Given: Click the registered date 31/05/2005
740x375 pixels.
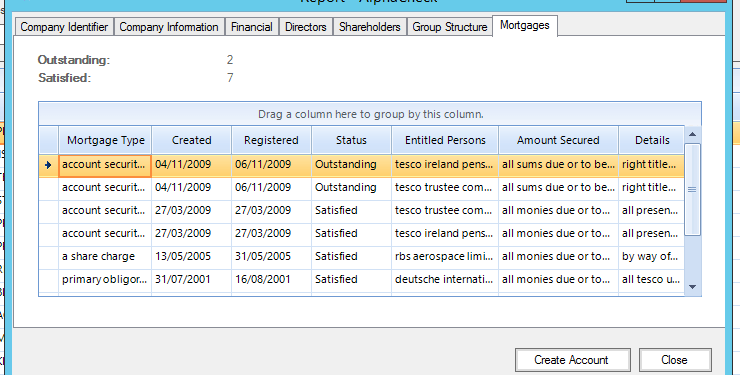Looking at the screenshot, I should (x=271, y=257).
